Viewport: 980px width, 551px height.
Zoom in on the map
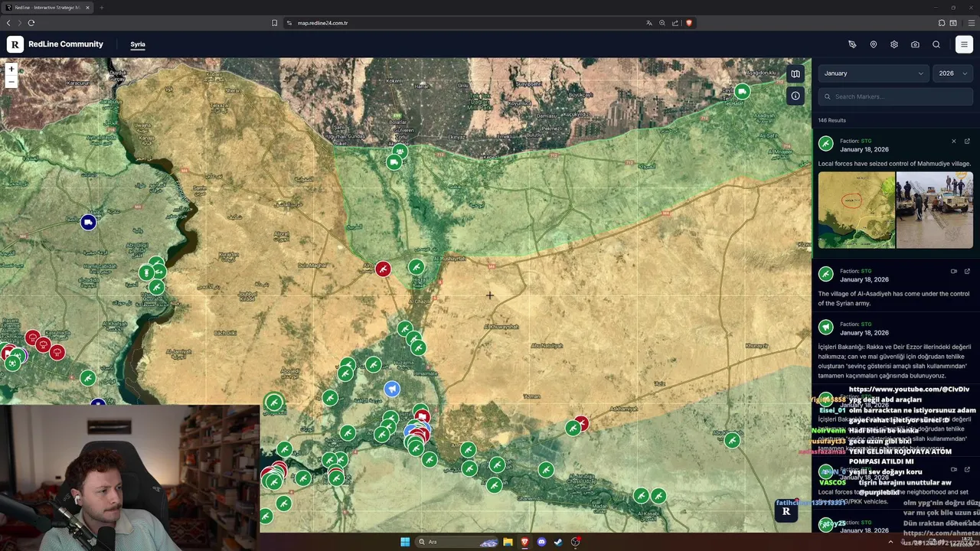(11, 70)
